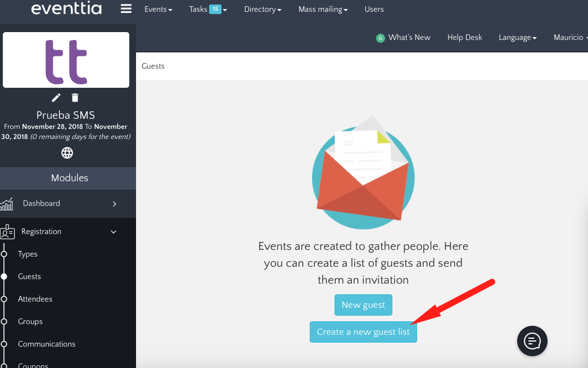This screenshot has width=588, height=368.
Task: Select Attendees in the sidebar
Action: [x=35, y=299]
